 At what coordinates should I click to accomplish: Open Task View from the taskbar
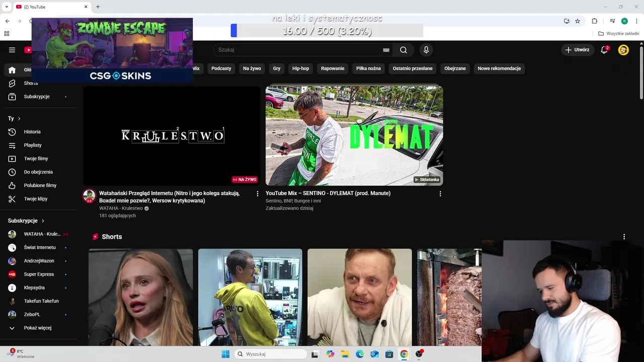pos(315,354)
